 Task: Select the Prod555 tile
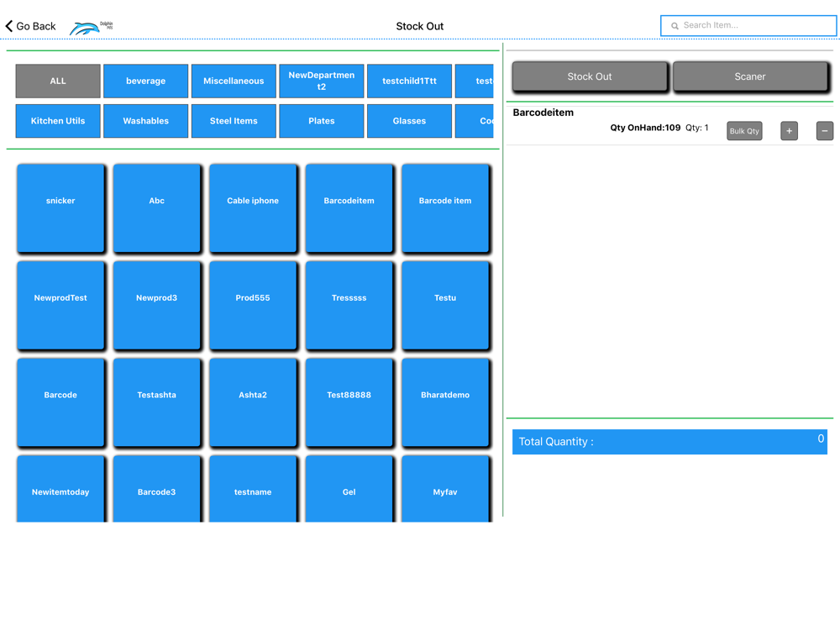pos(253,305)
